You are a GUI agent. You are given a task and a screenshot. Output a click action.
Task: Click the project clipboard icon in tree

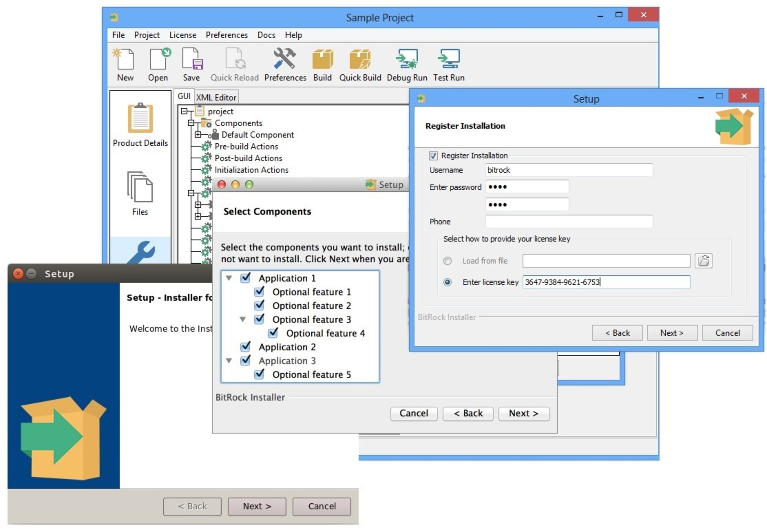199,111
